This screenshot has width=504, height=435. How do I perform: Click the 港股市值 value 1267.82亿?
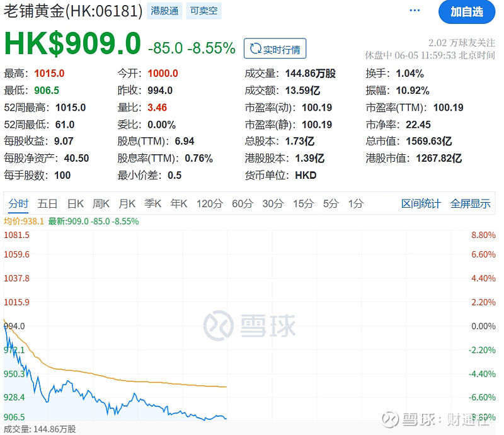click(439, 158)
